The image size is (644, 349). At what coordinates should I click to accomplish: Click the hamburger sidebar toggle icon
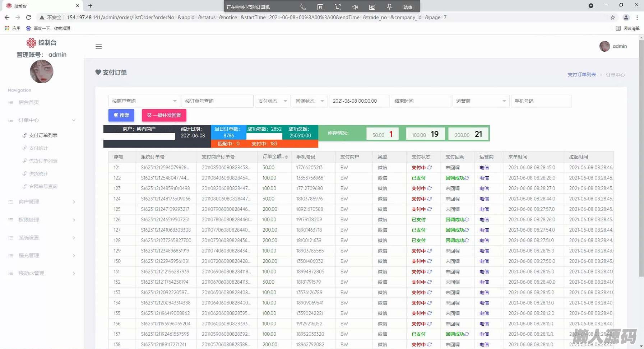coord(98,47)
